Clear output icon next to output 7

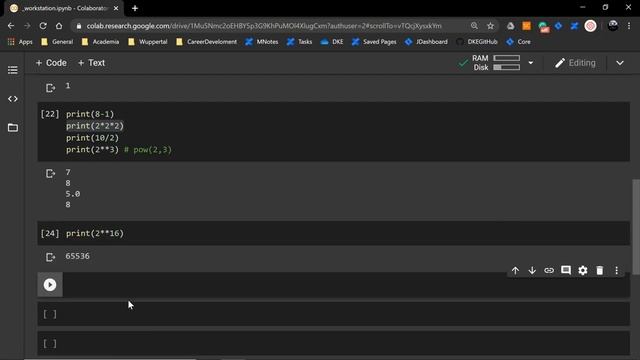coord(50,173)
